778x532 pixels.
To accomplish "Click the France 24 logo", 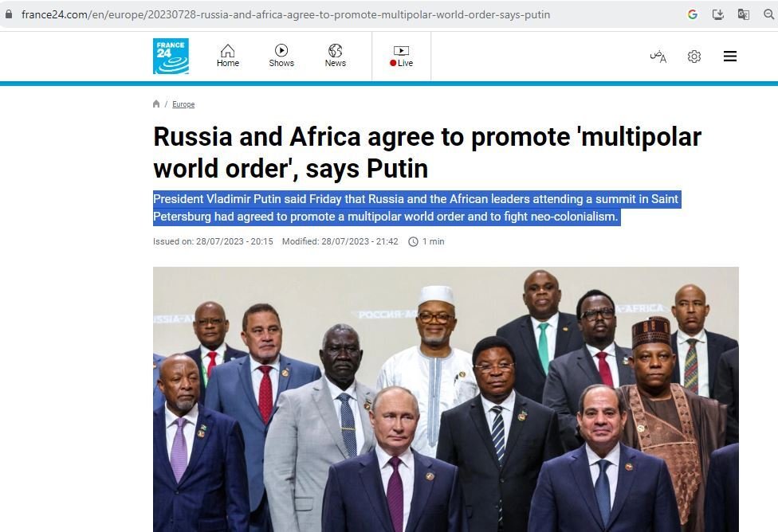I will [171, 56].
